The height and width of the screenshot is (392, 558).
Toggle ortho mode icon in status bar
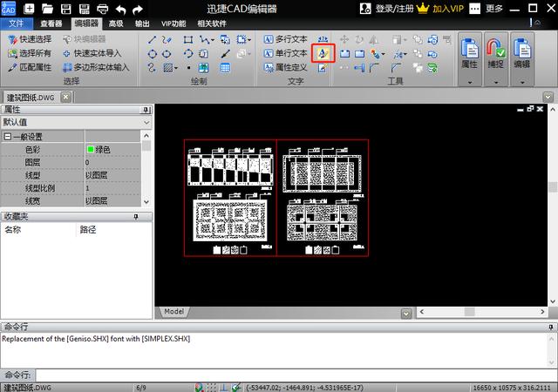(224, 388)
